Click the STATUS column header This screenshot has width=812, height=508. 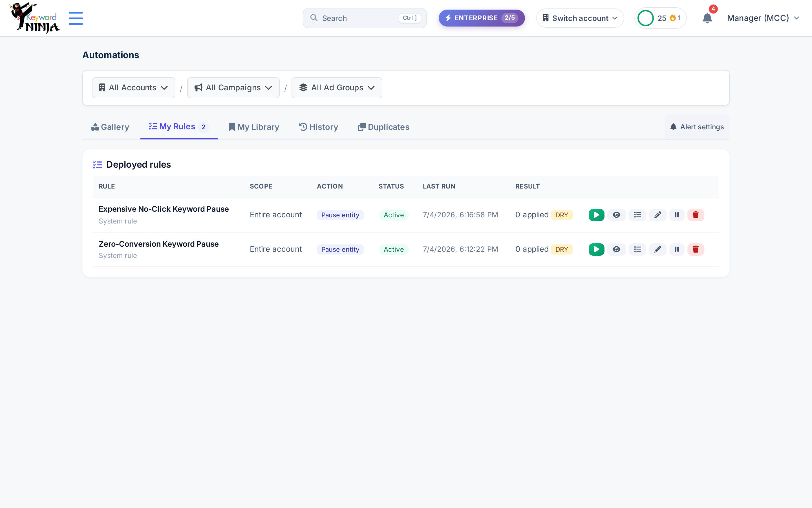(391, 187)
